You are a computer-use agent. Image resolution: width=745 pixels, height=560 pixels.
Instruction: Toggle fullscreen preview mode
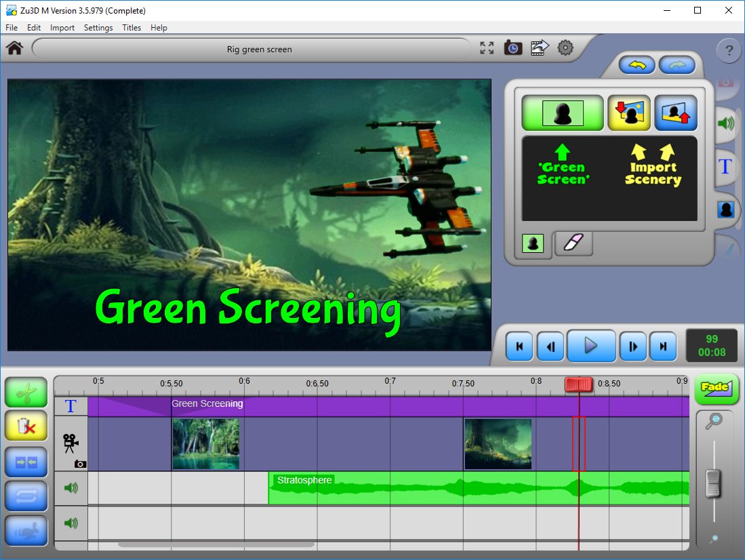(x=487, y=48)
